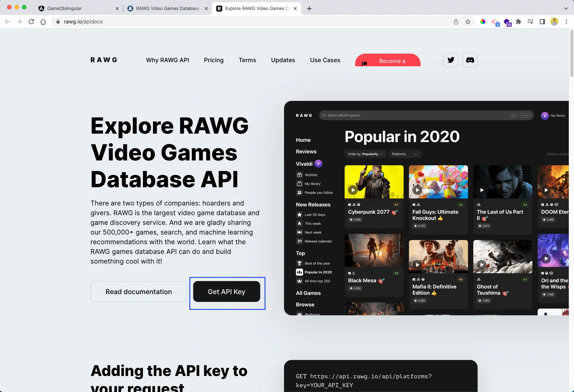The height and width of the screenshot is (392, 574).
Task: Close the GameDbAngular tab
Action: pyautogui.click(x=117, y=8)
